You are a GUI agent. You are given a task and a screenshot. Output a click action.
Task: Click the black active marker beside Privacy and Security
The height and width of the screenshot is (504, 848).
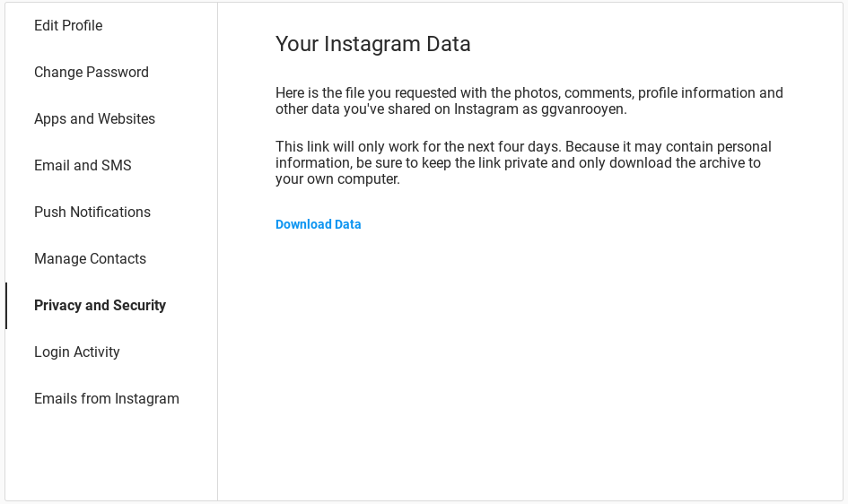point(6,306)
